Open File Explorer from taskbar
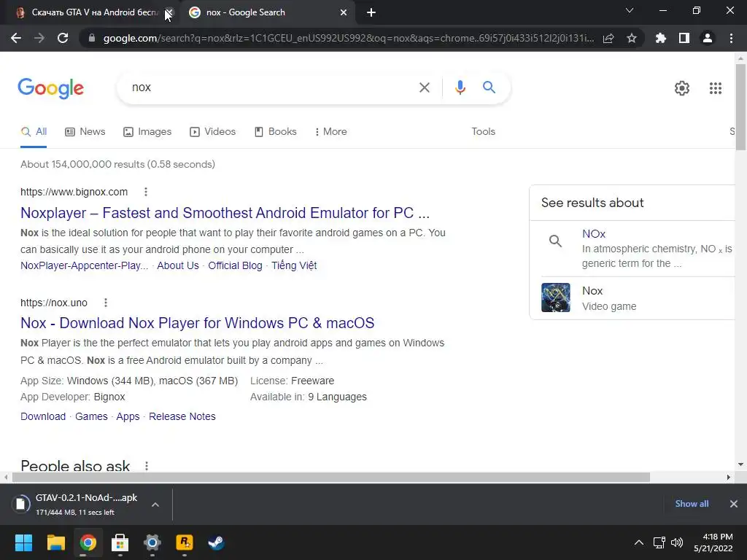Viewport: 747px width, 560px height. pos(55,542)
